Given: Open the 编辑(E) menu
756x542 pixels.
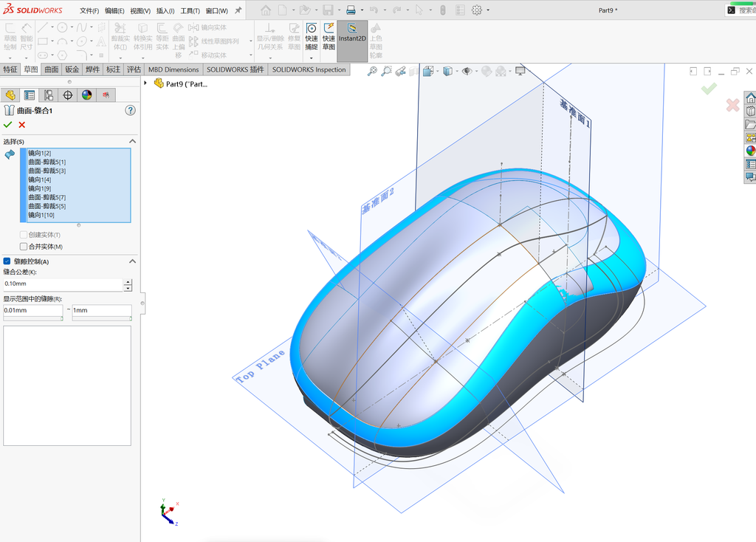Looking at the screenshot, I should click(114, 10).
